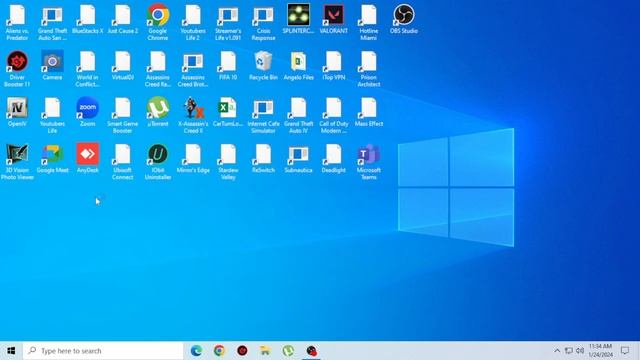This screenshot has width=640, height=360.
Task: Select the Zoom desktop icon
Action: [87, 112]
